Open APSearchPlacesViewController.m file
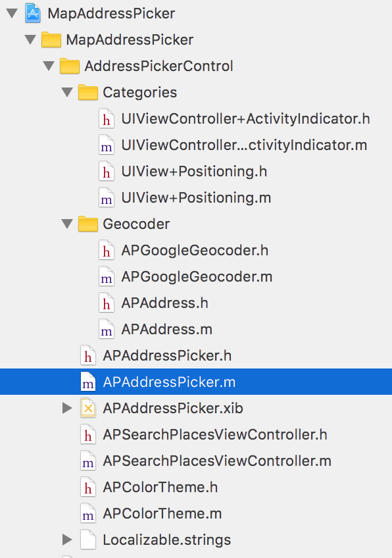The image size is (392, 558). tap(217, 461)
